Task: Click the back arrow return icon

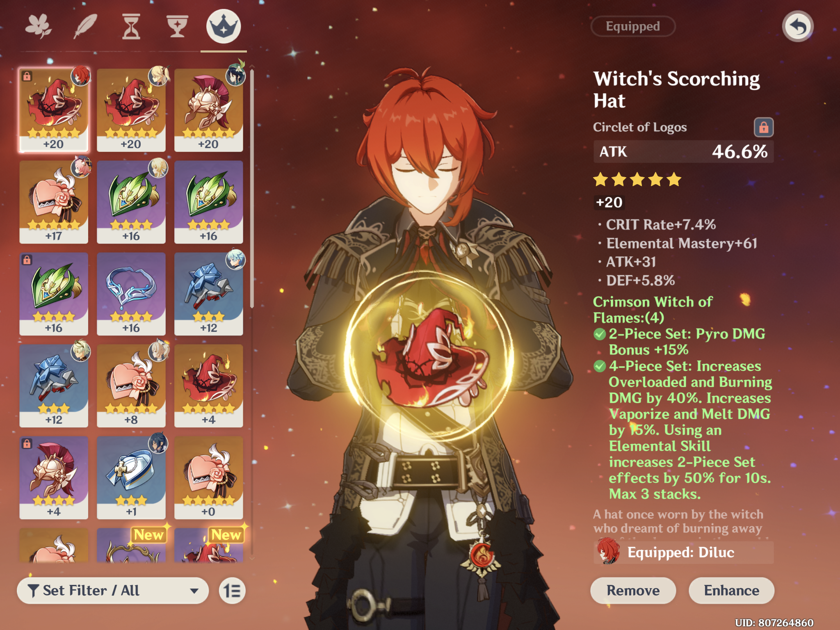Action: coord(797,27)
